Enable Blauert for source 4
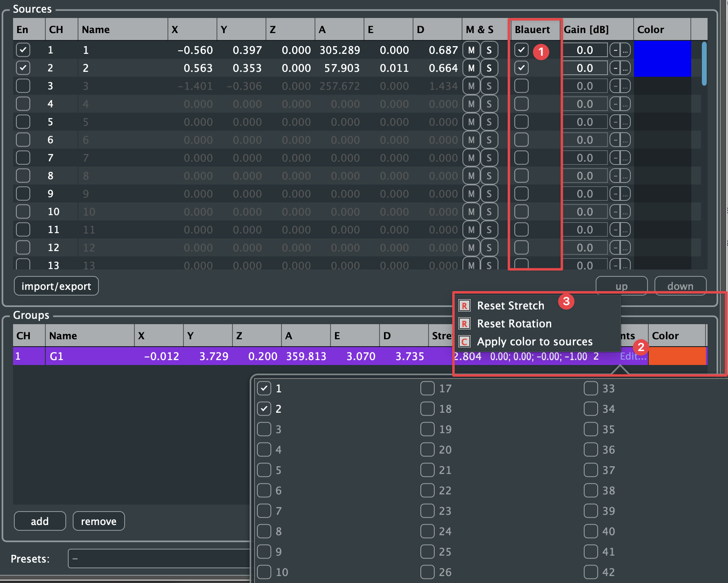 (x=521, y=104)
